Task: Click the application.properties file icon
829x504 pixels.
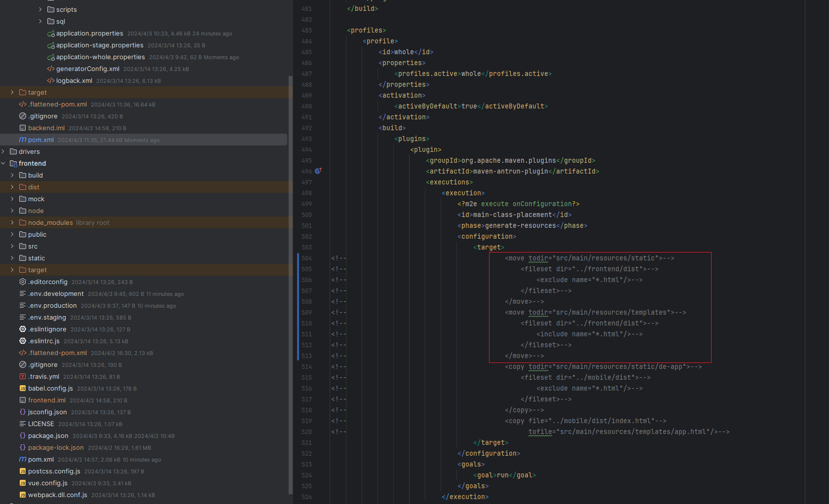Action: pos(51,34)
